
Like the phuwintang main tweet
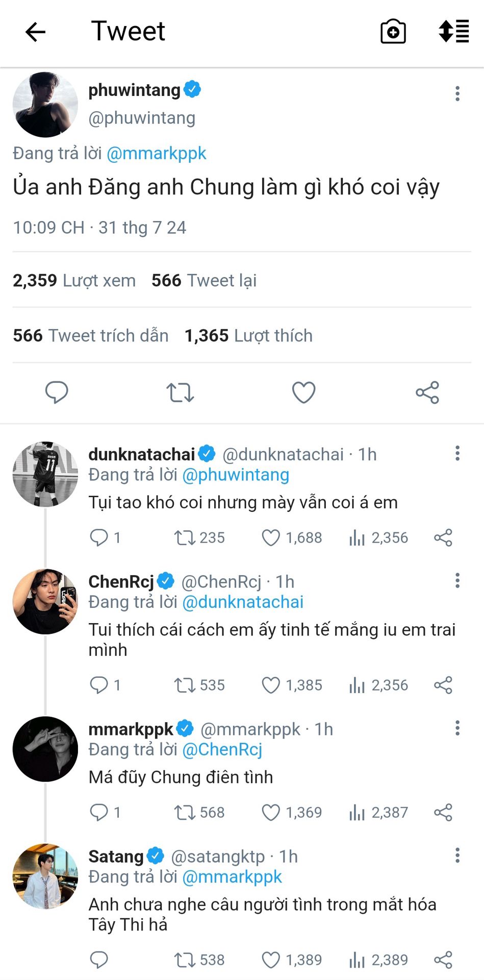tap(303, 393)
